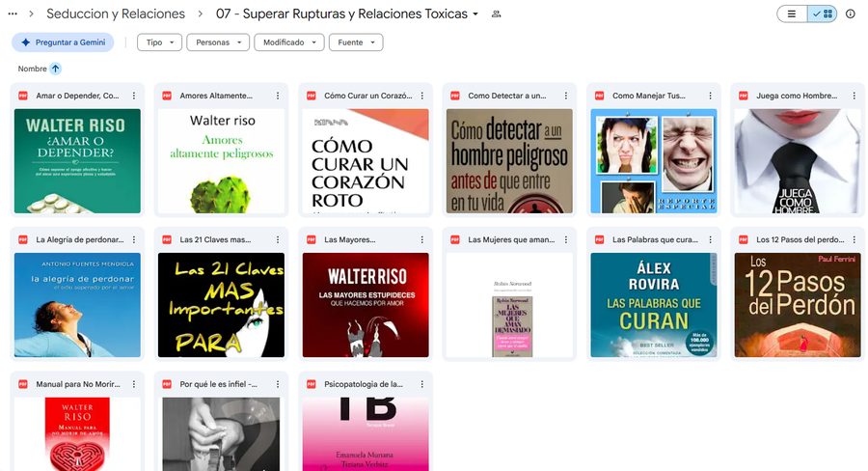
Task: Open more options for Las 21 Claves mas
Action: [278, 240]
